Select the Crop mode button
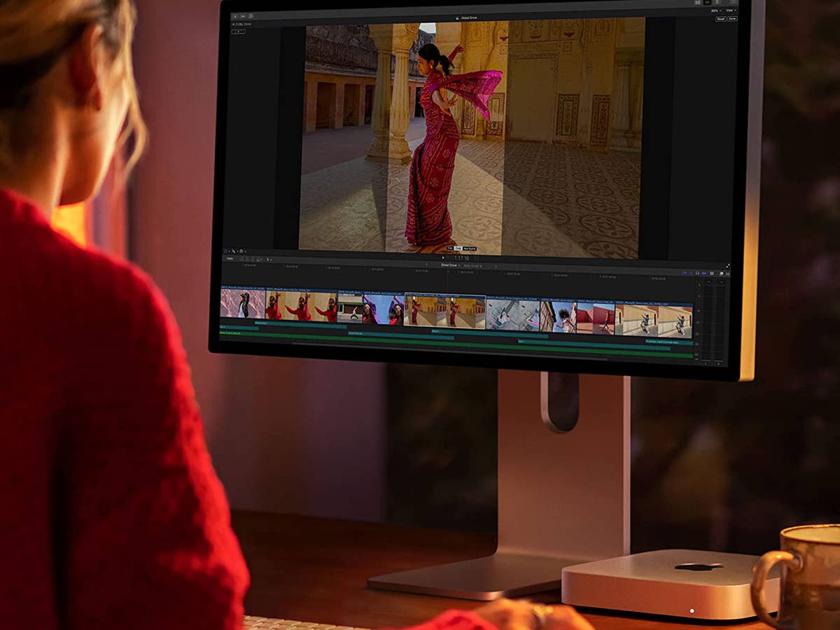Image resolution: width=840 pixels, height=630 pixels. coord(458,248)
